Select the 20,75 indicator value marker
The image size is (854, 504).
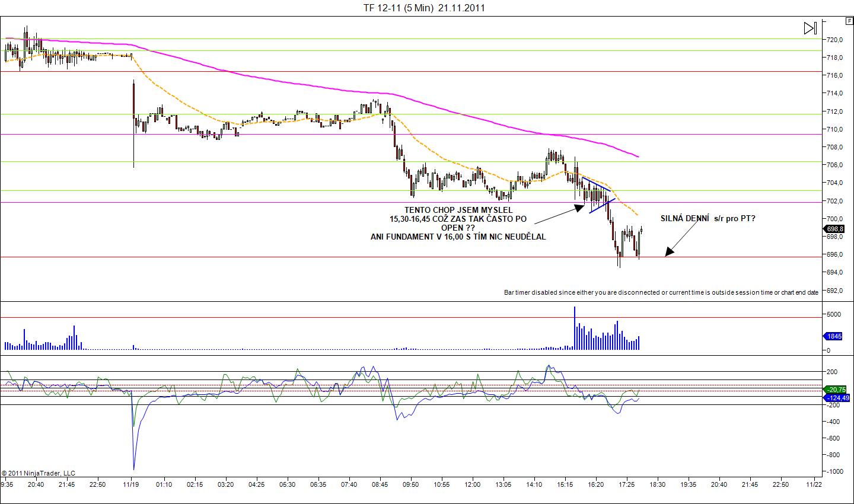(836, 390)
